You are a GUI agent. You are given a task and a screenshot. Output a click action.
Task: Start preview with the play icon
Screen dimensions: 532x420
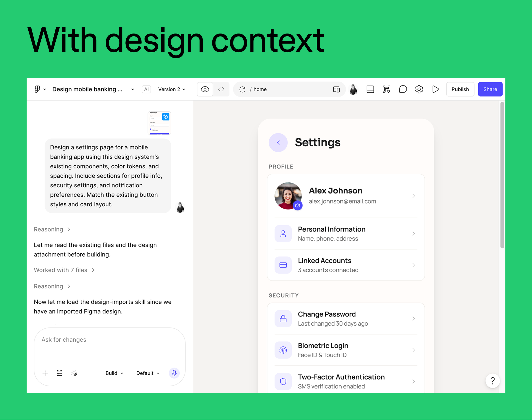click(x=435, y=89)
